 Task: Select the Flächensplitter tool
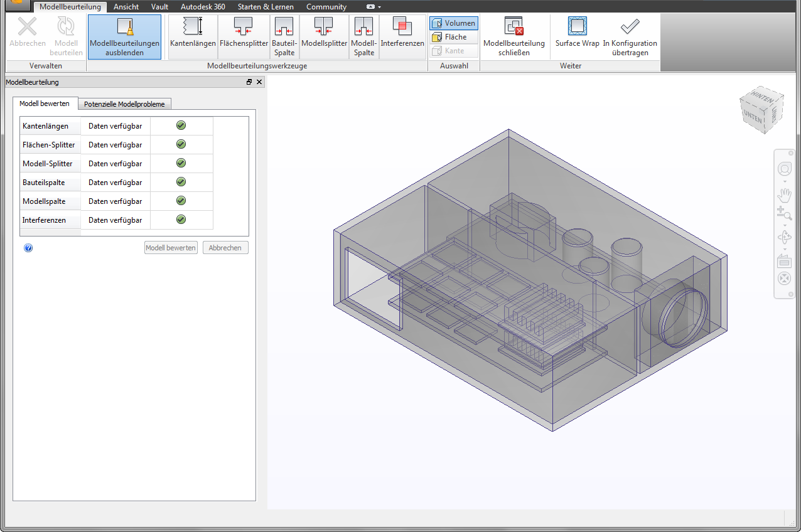pyautogui.click(x=244, y=37)
